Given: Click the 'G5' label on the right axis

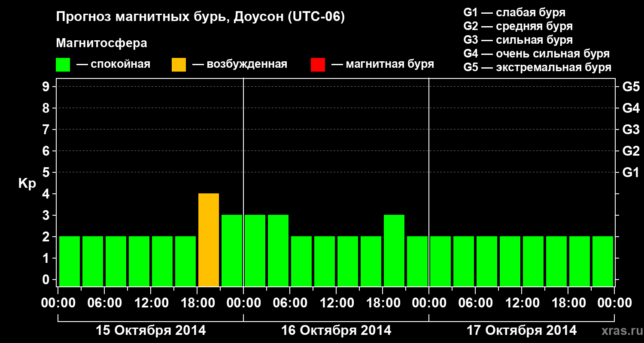Looking at the screenshot, I should click(631, 87).
